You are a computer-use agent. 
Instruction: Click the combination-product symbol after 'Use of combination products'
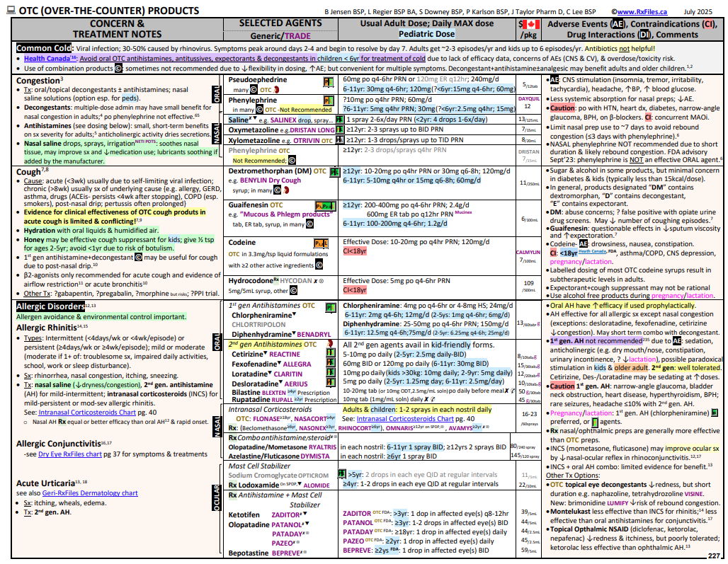click(119, 68)
